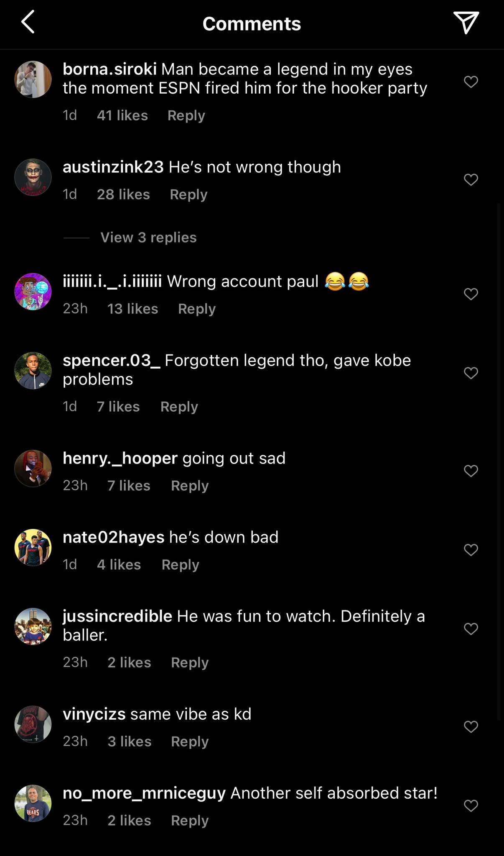View likes on 'Wrong account paul' comment
This screenshot has height=856, width=504.
pos(132,309)
